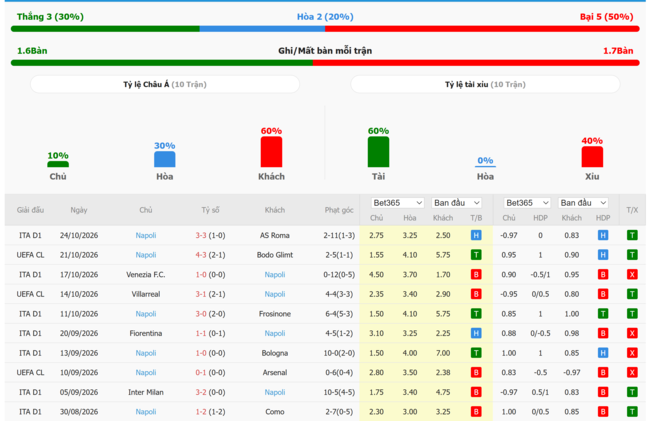Click the green HDP badge in the Frosinone row
650x421 pixels.
click(603, 314)
